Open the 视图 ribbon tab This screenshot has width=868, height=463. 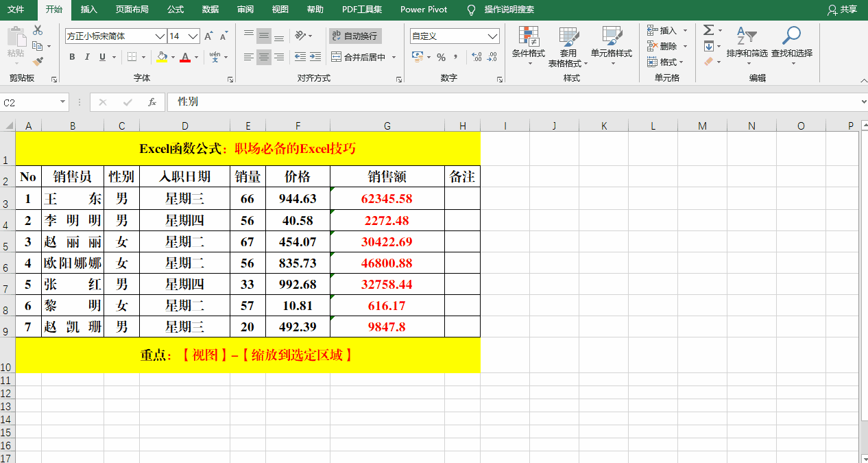click(280, 10)
